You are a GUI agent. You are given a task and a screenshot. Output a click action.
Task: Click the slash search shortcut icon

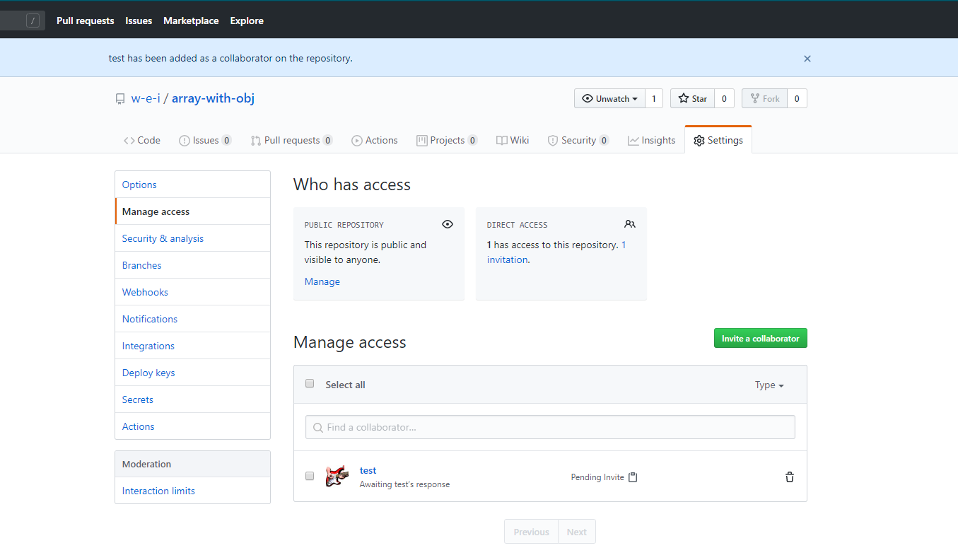tap(33, 21)
